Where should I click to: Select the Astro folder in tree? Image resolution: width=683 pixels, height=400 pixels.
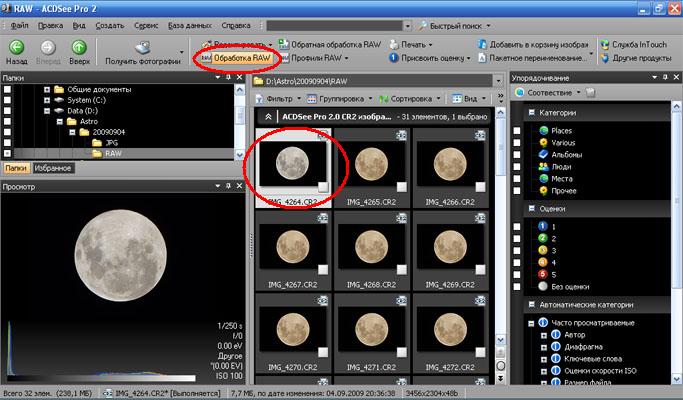(89, 122)
